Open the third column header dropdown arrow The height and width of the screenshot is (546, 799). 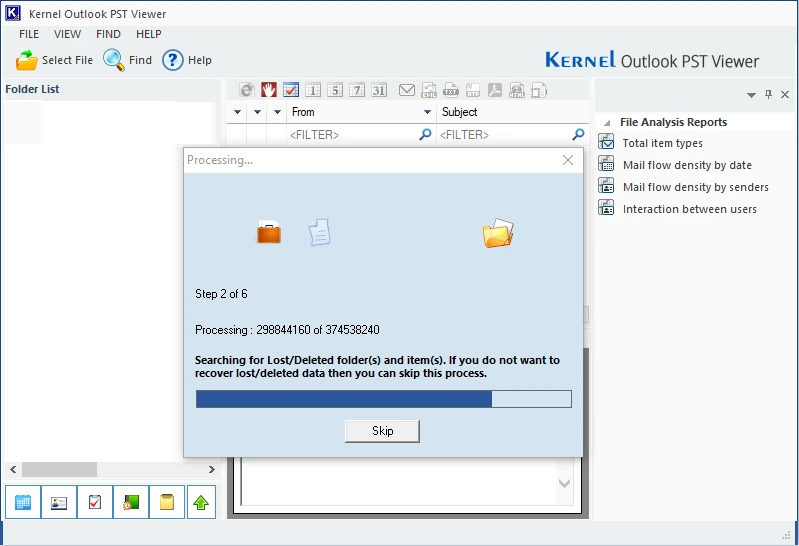(x=277, y=112)
